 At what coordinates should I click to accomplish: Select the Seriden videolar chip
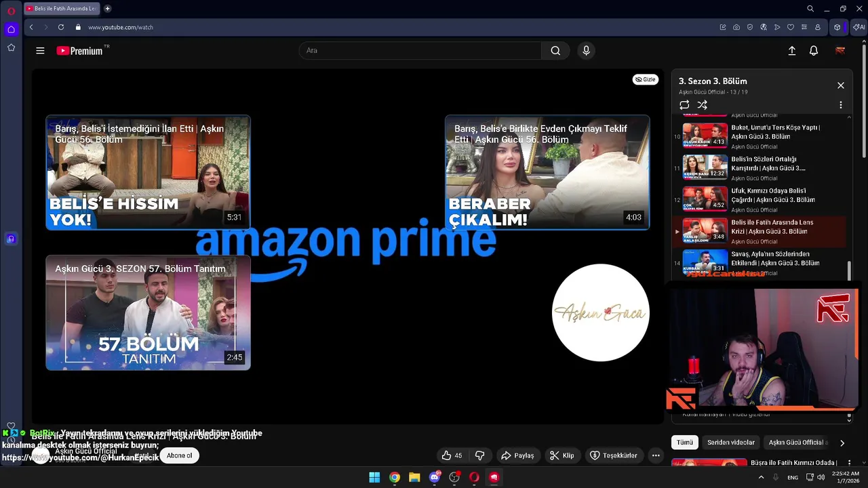[731, 443]
